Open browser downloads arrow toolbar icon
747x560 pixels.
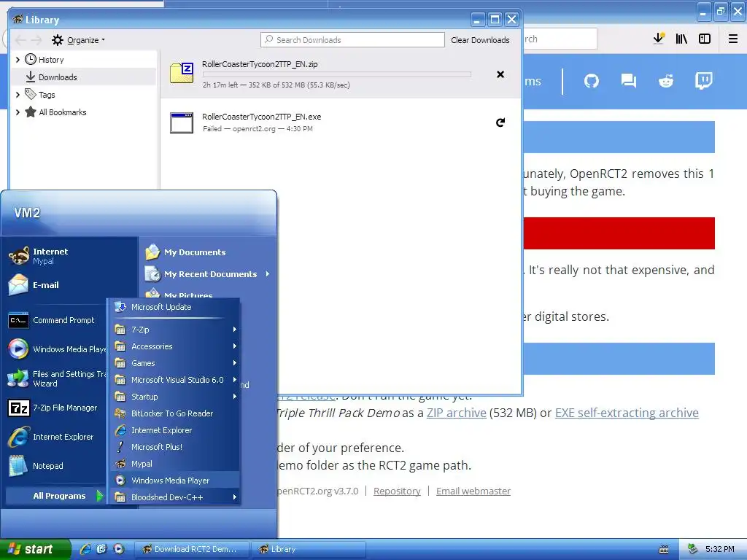[659, 39]
